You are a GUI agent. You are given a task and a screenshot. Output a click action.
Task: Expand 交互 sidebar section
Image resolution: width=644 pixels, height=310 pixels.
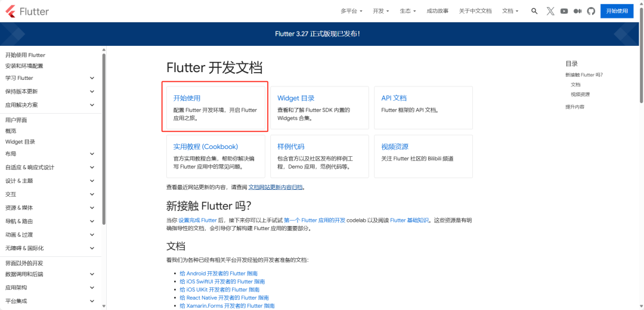[50, 194]
